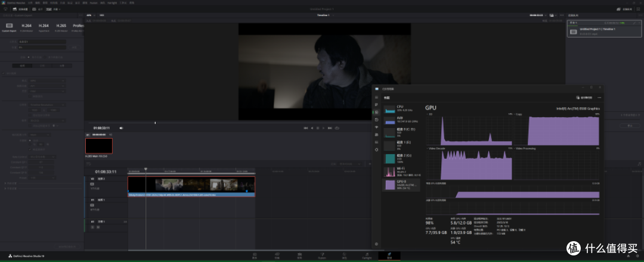Open the Copy graph engine dropdown

coord(518,114)
